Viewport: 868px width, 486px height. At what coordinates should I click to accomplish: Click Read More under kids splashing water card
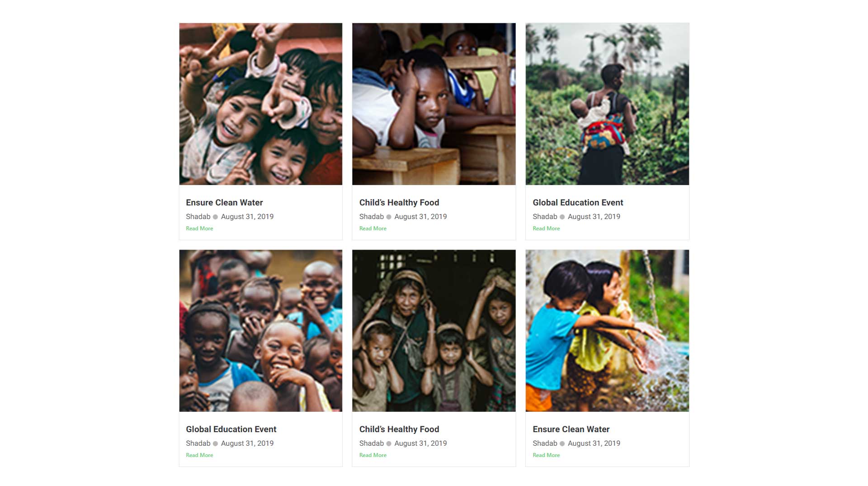pos(546,455)
